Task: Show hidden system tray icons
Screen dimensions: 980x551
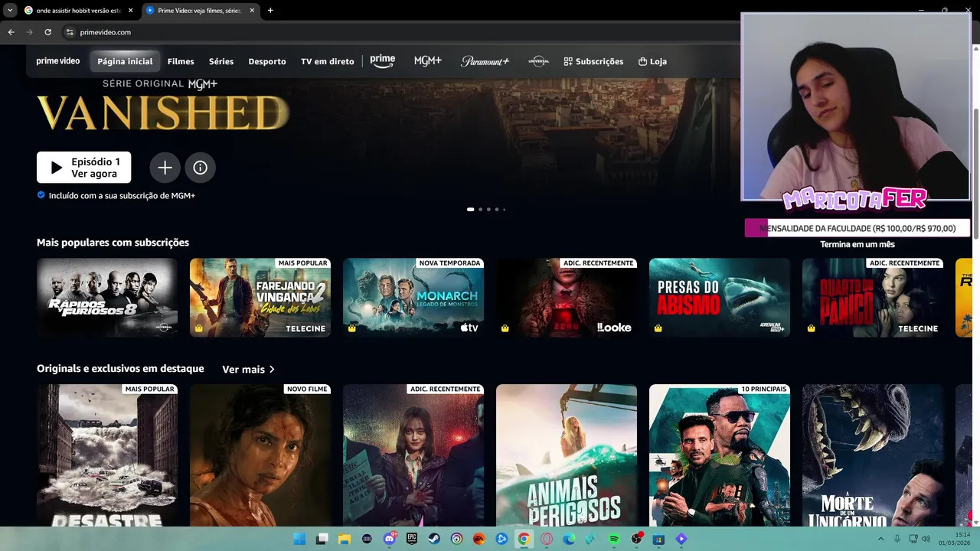Action: (x=880, y=539)
